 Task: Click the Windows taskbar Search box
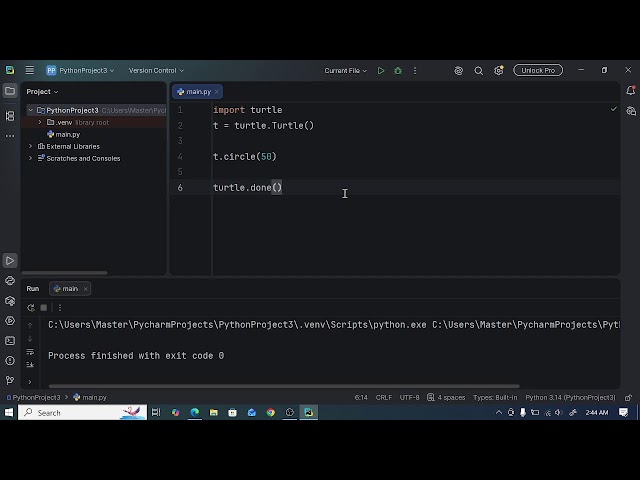tap(82, 412)
